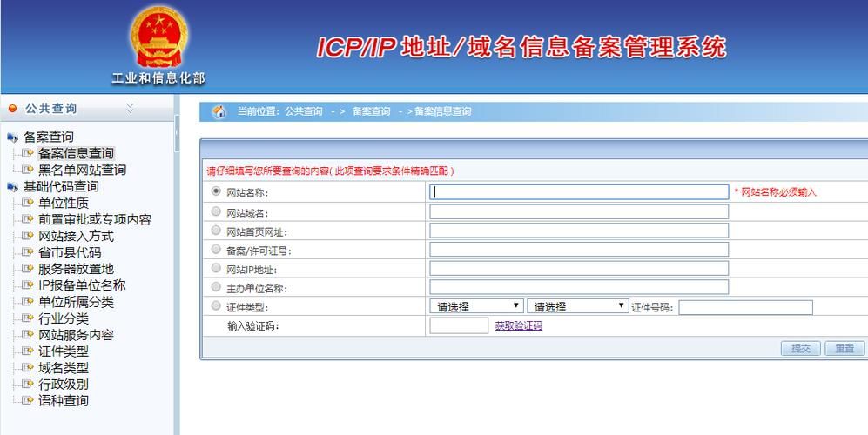Select the 备案/许可证号 radio button

coord(216,249)
